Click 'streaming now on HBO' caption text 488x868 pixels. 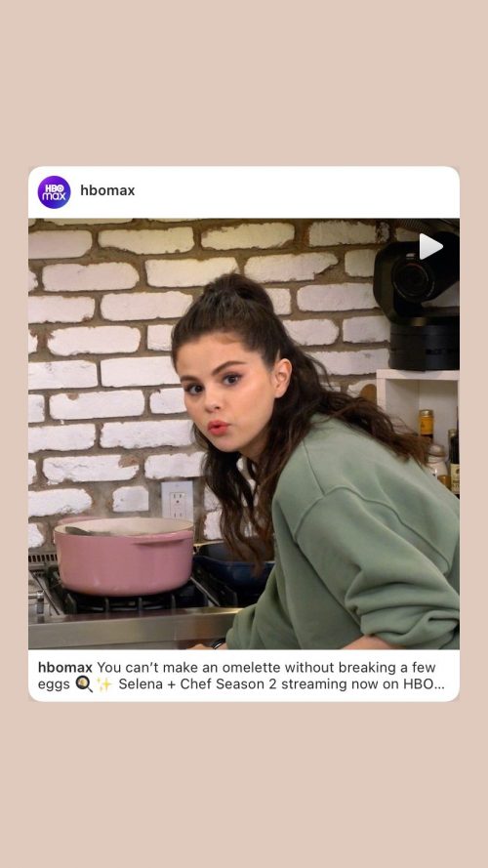(363, 684)
